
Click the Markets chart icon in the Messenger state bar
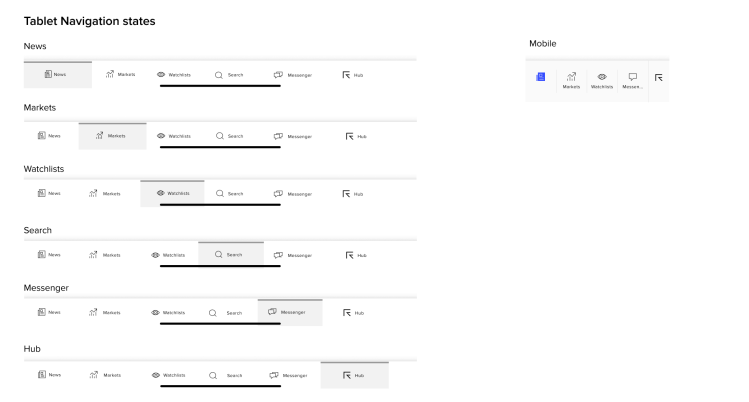click(x=94, y=313)
